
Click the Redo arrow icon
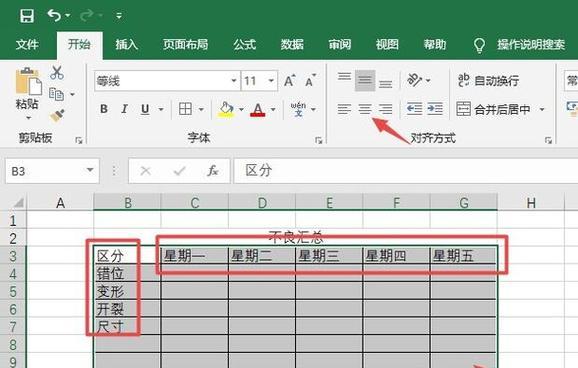tap(87, 15)
